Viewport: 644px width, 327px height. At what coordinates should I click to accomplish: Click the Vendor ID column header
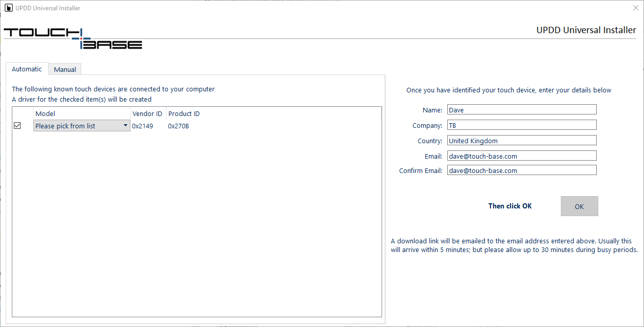(148, 113)
